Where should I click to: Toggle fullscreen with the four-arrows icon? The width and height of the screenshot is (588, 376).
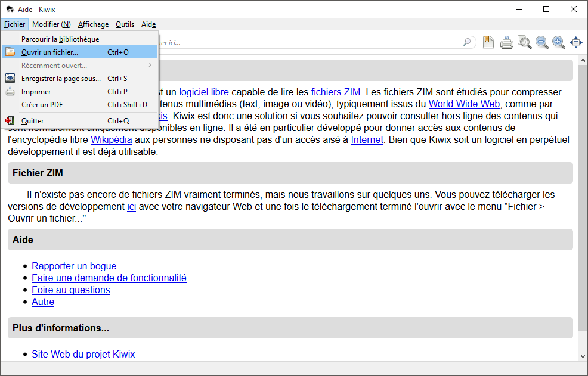click(x=576, y=42)
